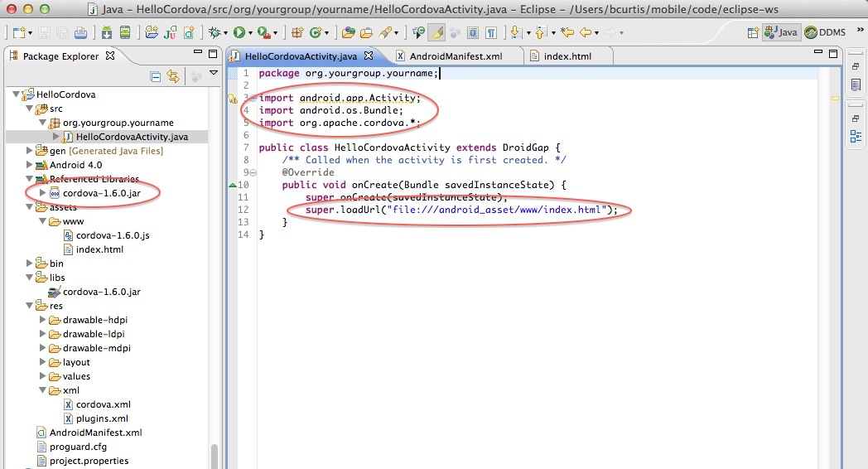868x469 pixels.
Task: Click the New Java Class icon
Action: point(316,33)
